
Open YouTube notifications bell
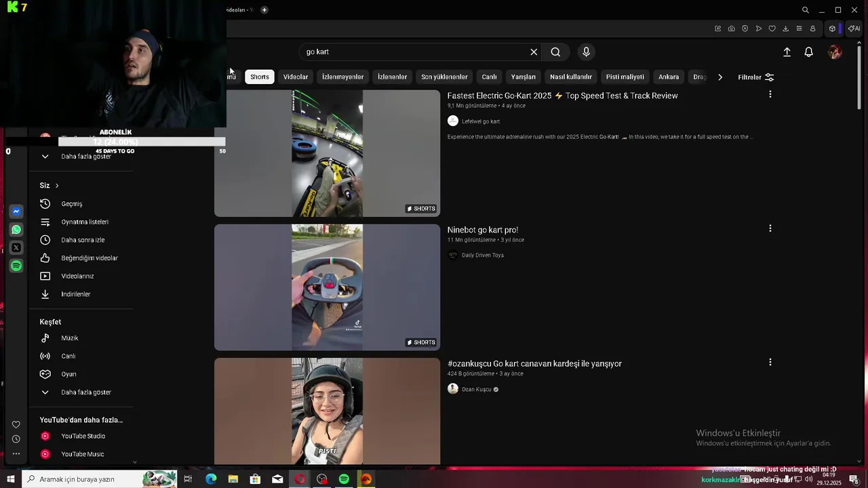809,52
